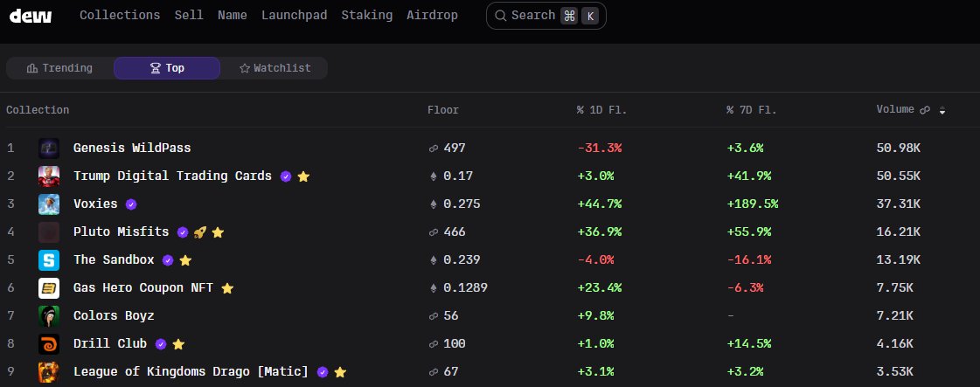
Task: Click the star beside The Sandbox
Action: [x=185, y=260]
